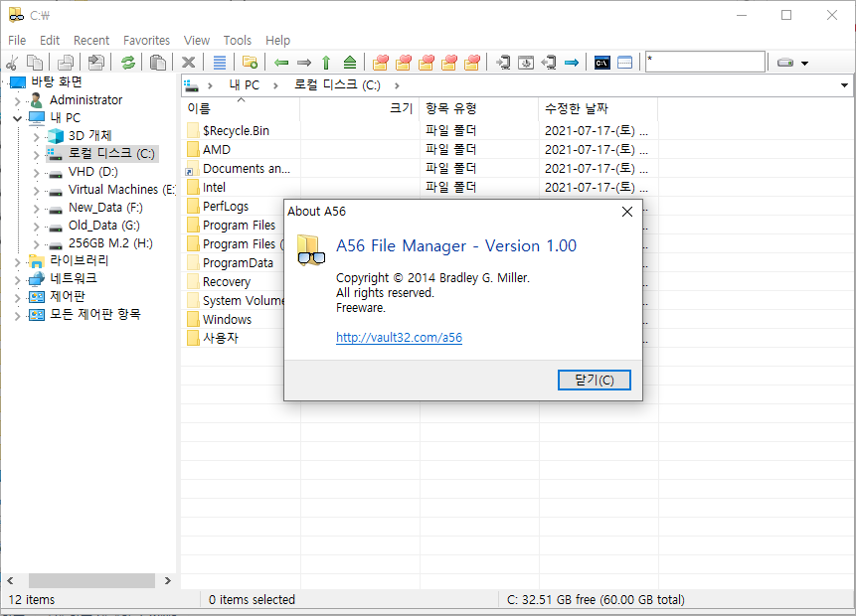Click the 내 PC breadcrumb segment
The height and width of the screenshot is (616, 856).
point(244,85)
